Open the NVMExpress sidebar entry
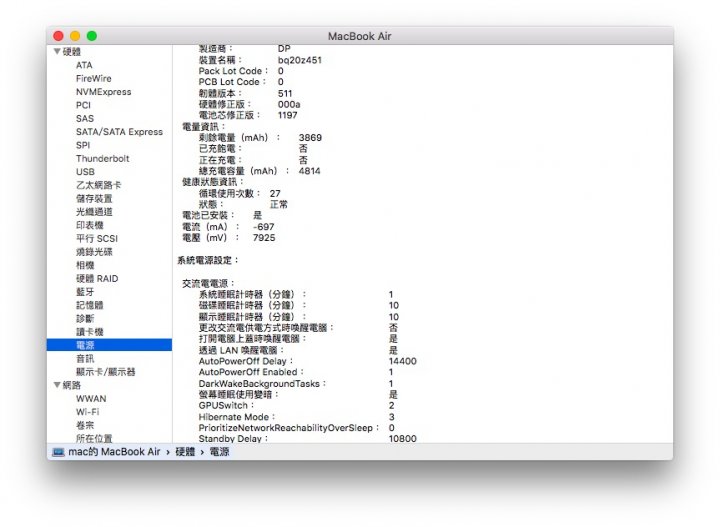The height and width of the screenshot is (527, 720). (x=103, y=92)
